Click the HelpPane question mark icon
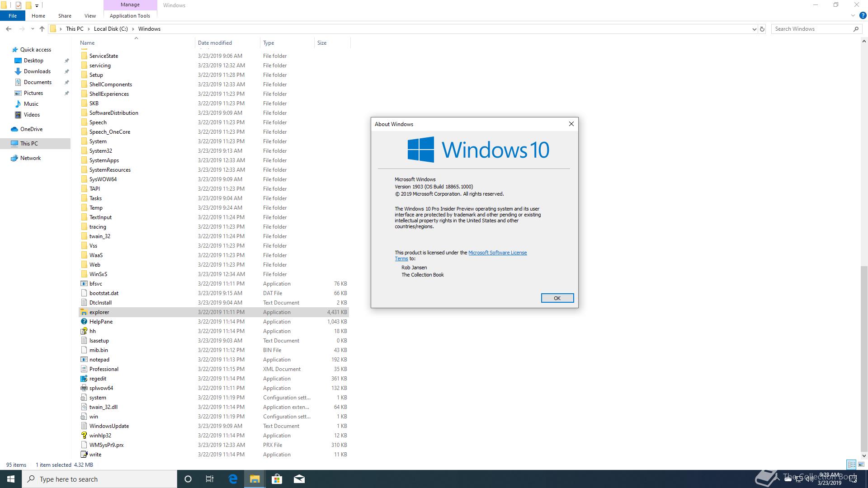 point(84,322)
